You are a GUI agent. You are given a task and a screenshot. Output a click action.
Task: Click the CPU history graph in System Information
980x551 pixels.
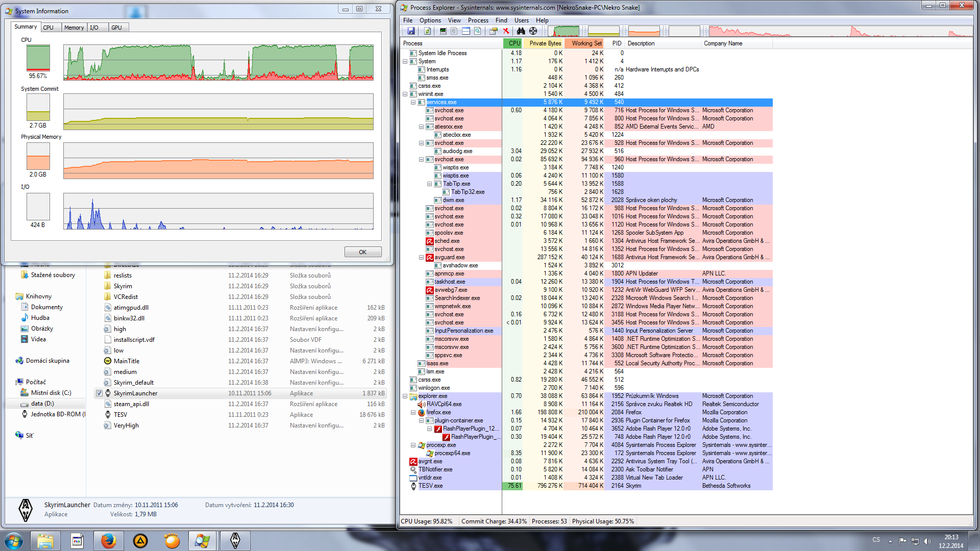[x=218, y=63]
